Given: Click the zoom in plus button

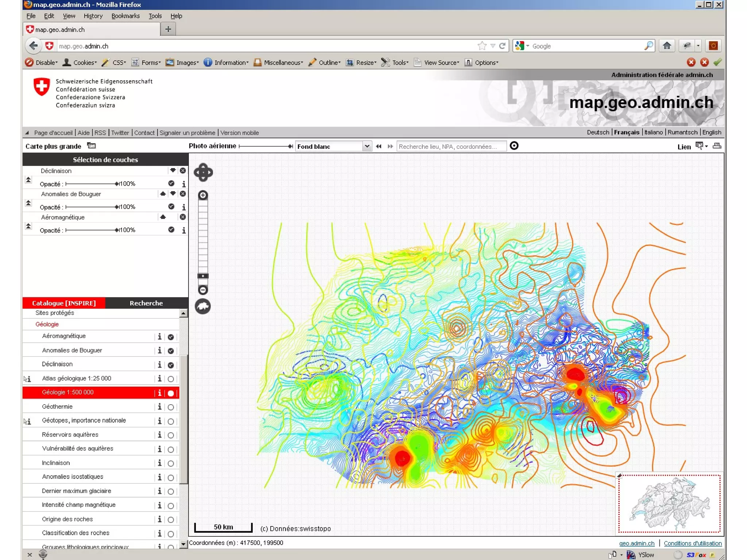Looking at the screenshot, I should click(203, 195).
